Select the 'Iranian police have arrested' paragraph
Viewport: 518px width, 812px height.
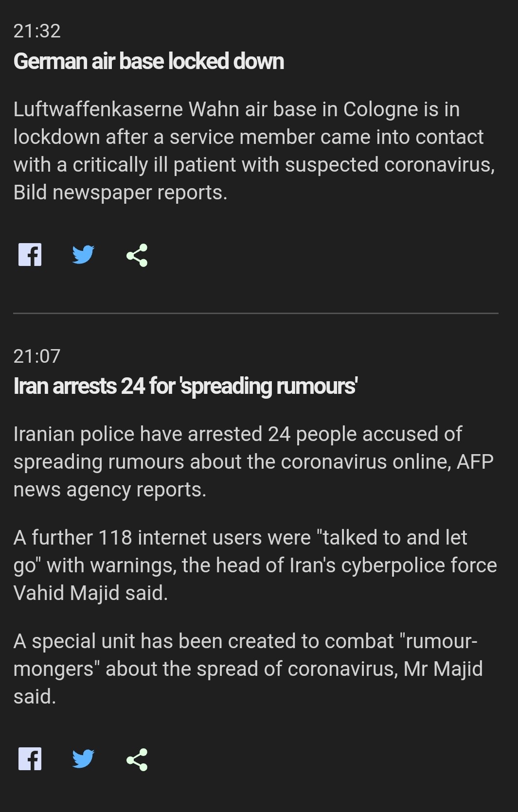point(253,461)
